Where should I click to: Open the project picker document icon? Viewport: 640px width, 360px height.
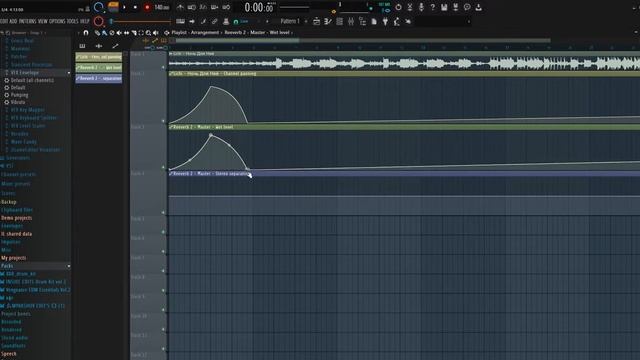click(x=374, y=21)
